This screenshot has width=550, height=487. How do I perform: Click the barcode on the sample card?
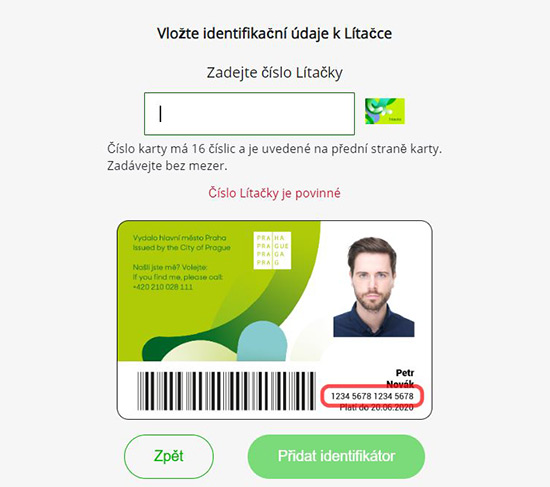click(226, 391)
